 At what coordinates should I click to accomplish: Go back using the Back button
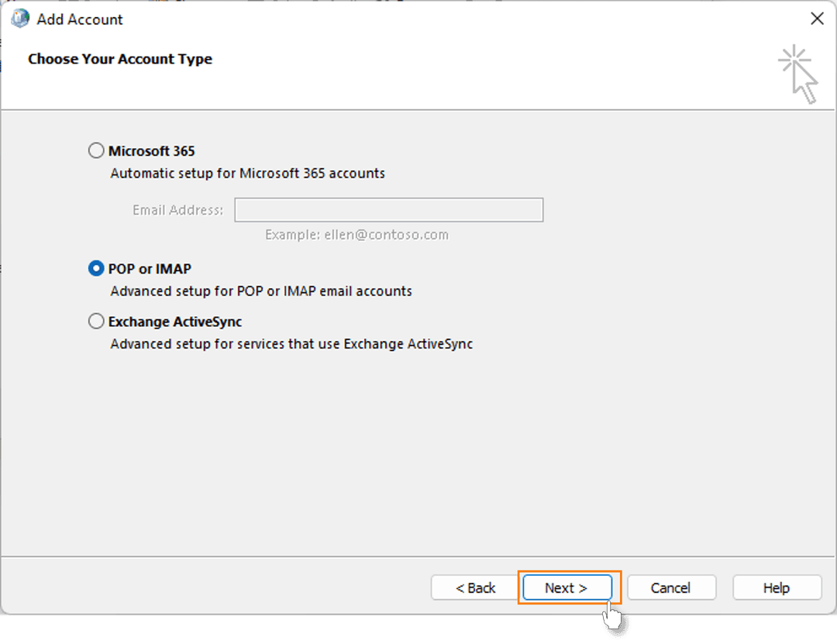474,587
